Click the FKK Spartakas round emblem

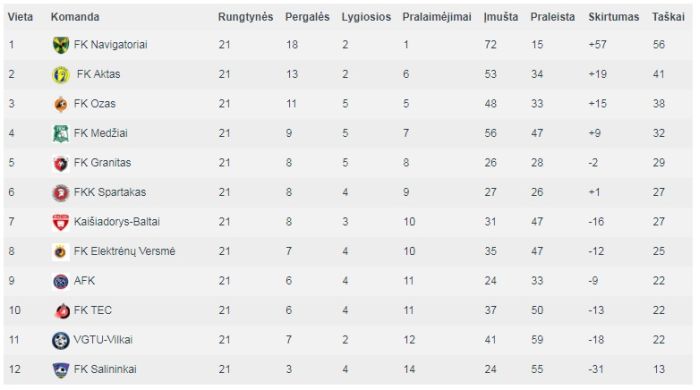coord(61,193)
